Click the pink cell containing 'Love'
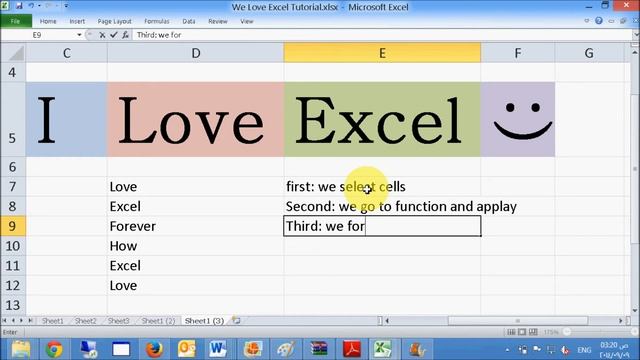The height and width of the screenshot is (360, 640). [x=196, y=120]
